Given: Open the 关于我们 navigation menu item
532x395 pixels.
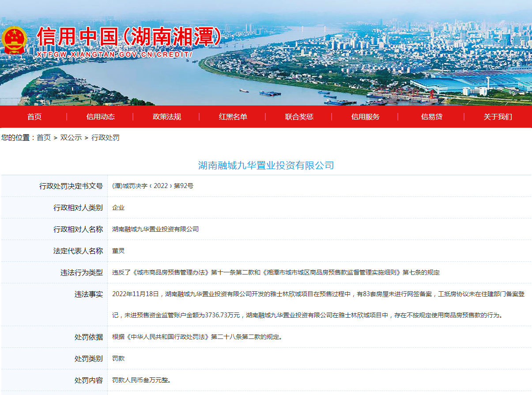Looking at the screenshot, I should [498, 117].
